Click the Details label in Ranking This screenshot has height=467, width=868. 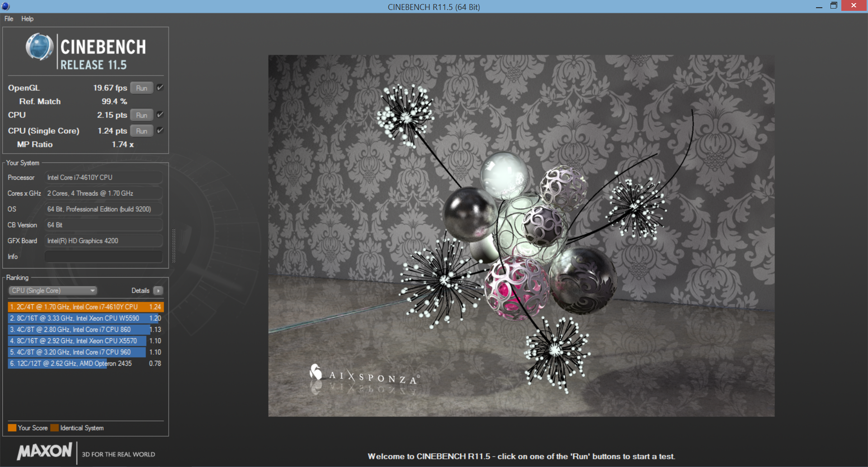pos(140,291)
